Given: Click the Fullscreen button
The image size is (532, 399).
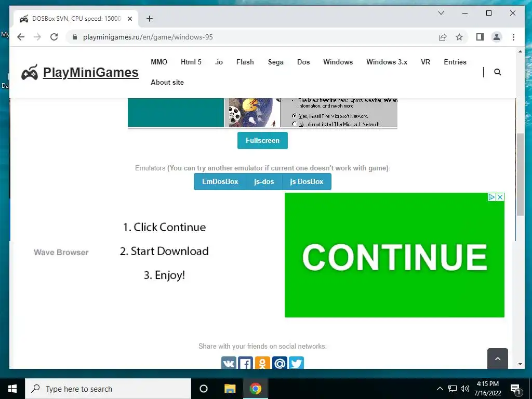Looking at the screenshot, I should coord(262,140).
